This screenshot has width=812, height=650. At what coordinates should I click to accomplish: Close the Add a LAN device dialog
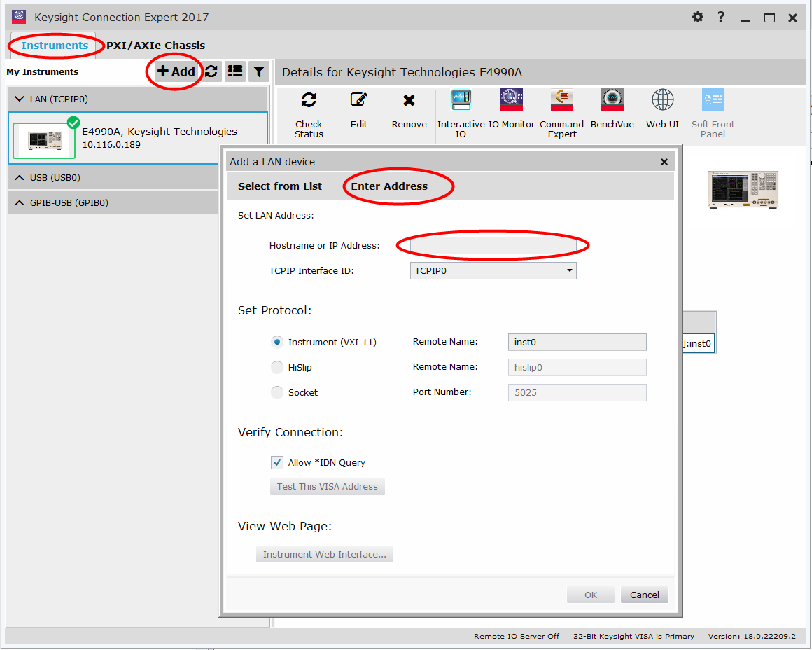664,162
